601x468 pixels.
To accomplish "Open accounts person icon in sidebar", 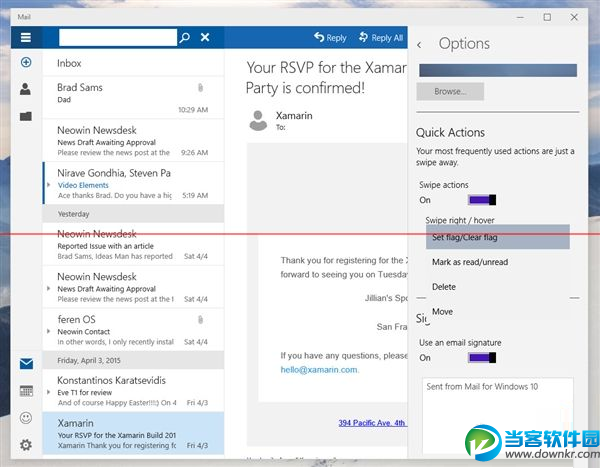I will [x=26, y=89].
